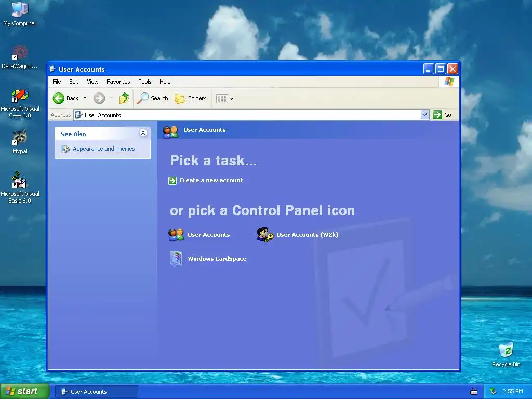Click the green Go arrow button

tap(437, 115)
